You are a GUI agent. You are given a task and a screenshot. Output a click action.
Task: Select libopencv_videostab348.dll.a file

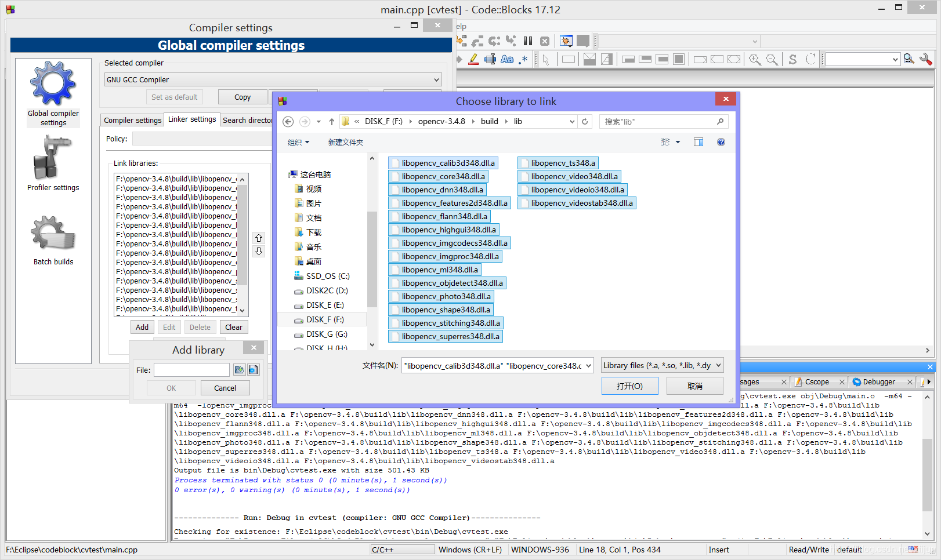[x=576, y=203]
